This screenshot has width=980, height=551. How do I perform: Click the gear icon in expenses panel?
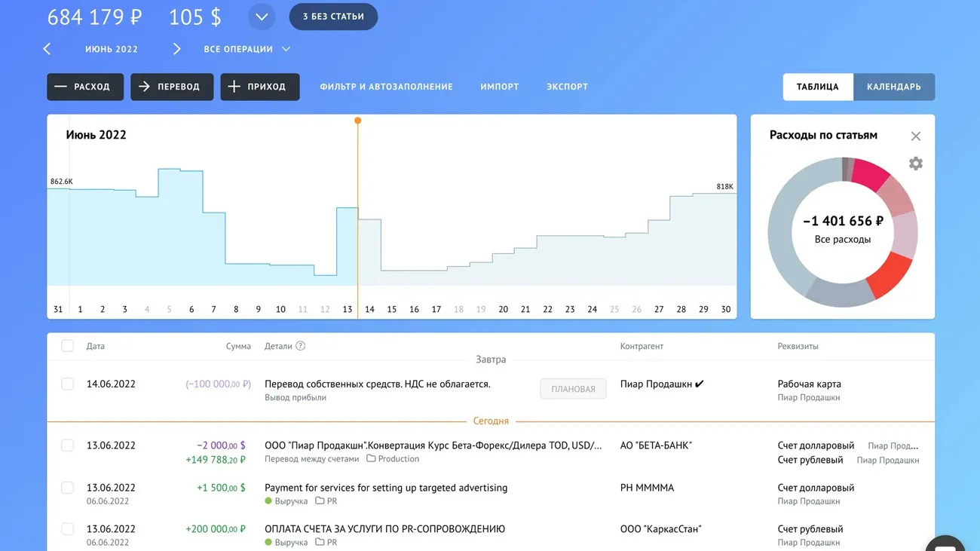tap(915, 164)
